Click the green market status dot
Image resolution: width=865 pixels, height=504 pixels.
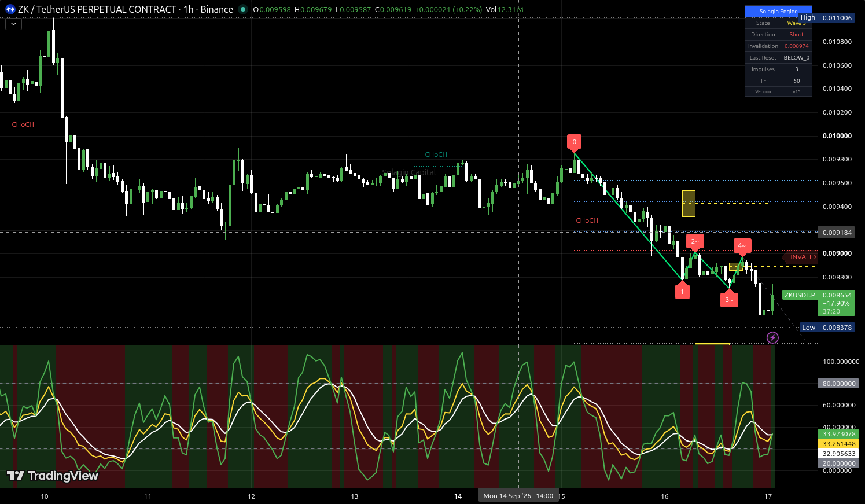243,9
